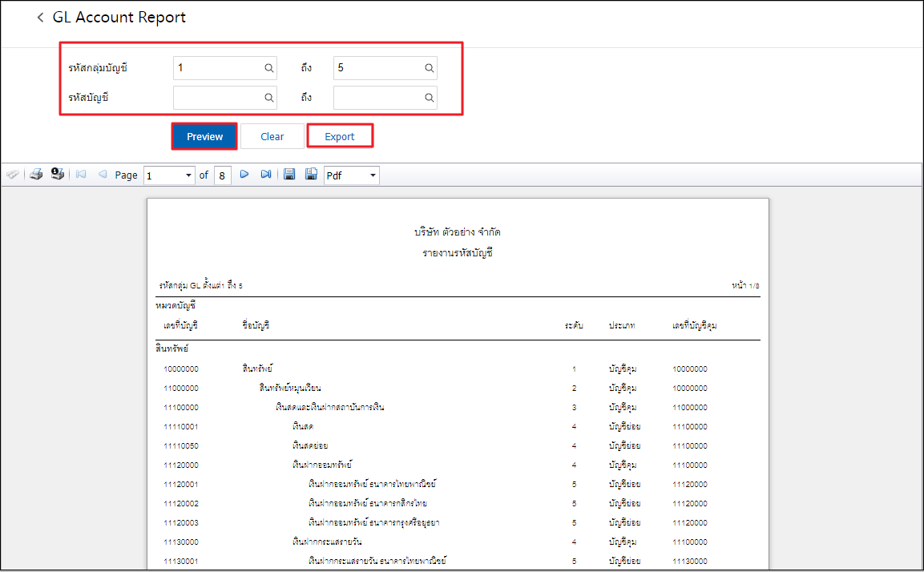Screen dimensions: 924x572
Task: Click the company name บริษัท ตัวอย่าง จำกัด
Action: pyautogui.click(x=458, y=232)
